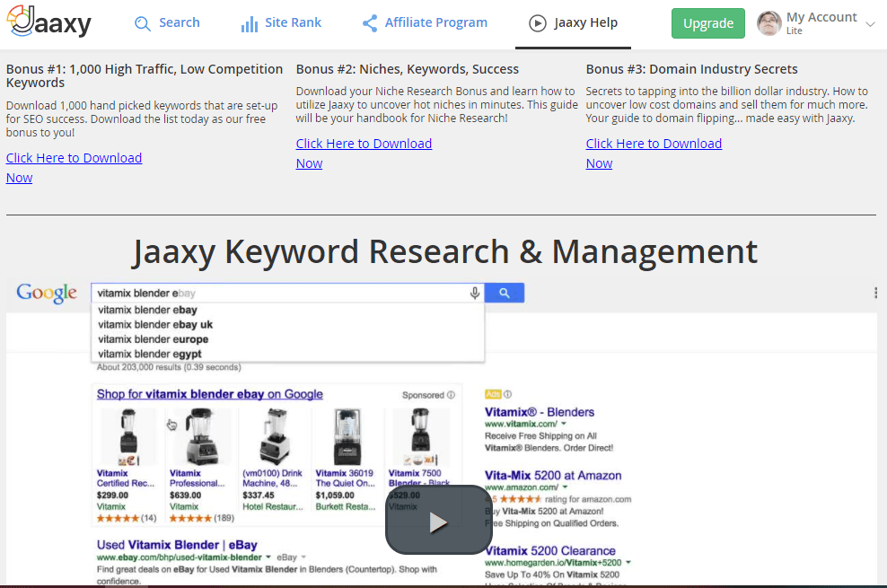Click the three-dot options icon in video

(875, 293)
